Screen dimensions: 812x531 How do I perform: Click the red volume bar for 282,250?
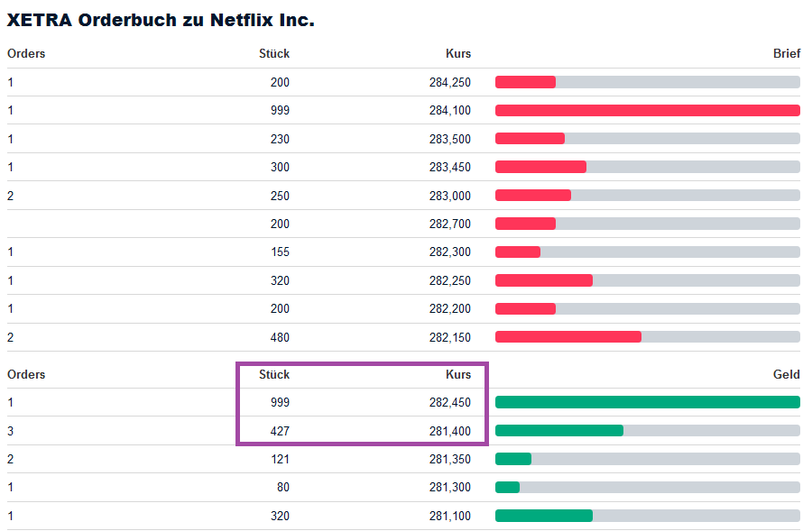(544, 280)
